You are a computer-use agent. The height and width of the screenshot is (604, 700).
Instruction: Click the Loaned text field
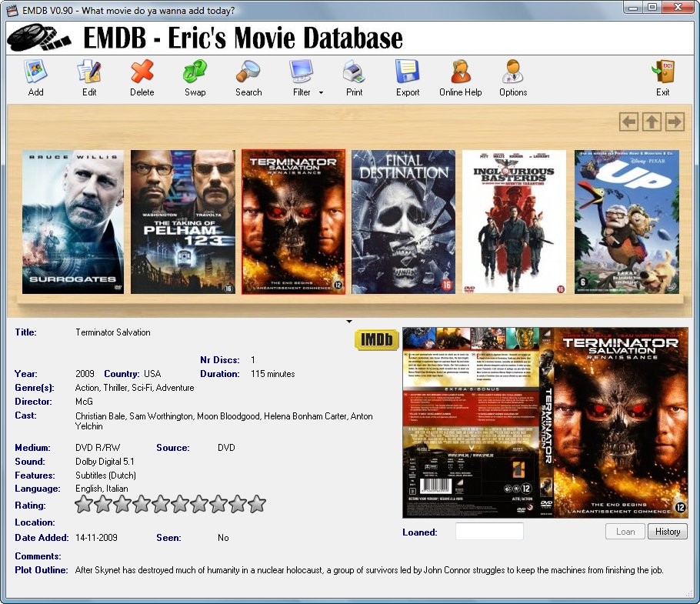(490, 530)
